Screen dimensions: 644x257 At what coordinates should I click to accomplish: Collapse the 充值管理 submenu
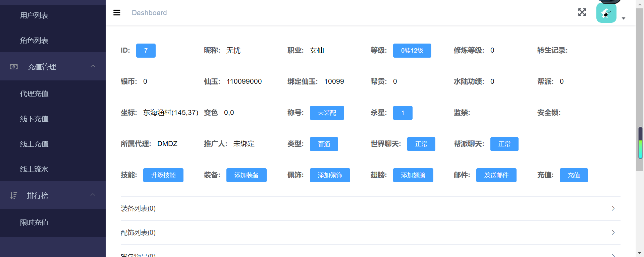click(x=93, y=66)
